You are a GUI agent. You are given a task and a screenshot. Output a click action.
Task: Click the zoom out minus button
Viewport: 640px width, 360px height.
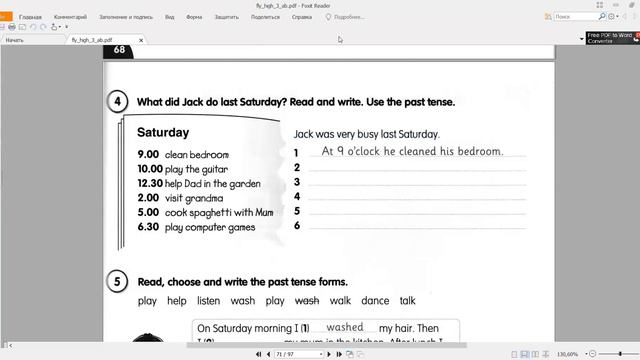[x=593, y=354]
